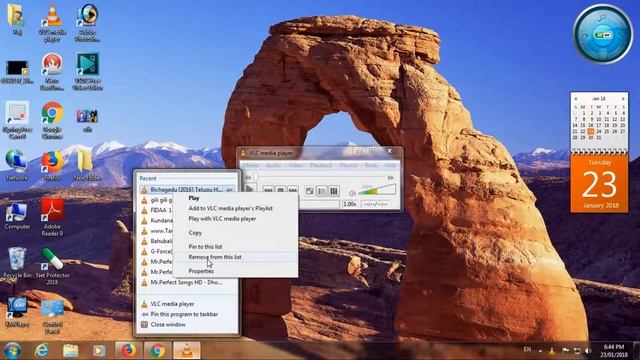
Task: Open Firefox desktop shortcut
Action: click(52, 165)
